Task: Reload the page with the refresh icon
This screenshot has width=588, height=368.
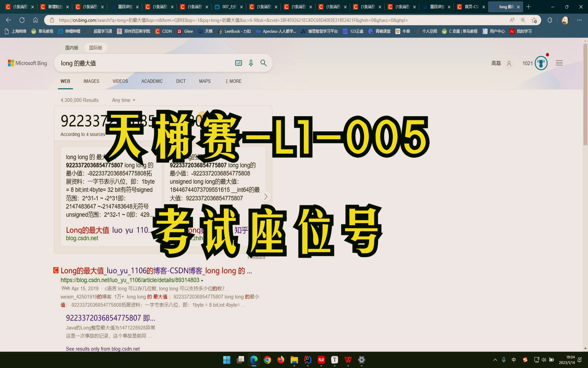Action: (x=22, y=20)
